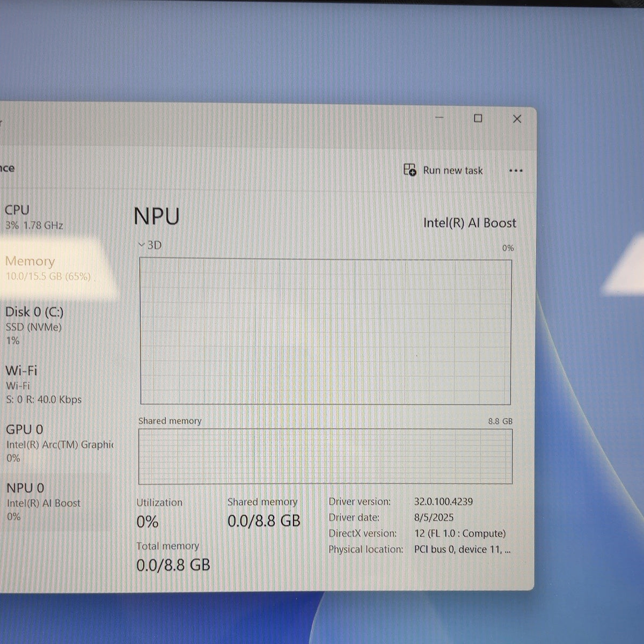Click the Driver version: label
The image size is (644, 644).
(360, 501)
